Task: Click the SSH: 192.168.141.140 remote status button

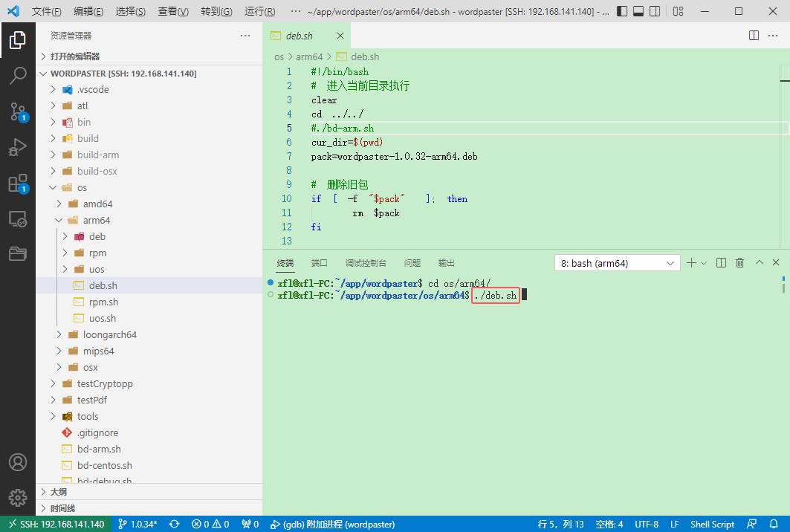Action: coord(56,524)
